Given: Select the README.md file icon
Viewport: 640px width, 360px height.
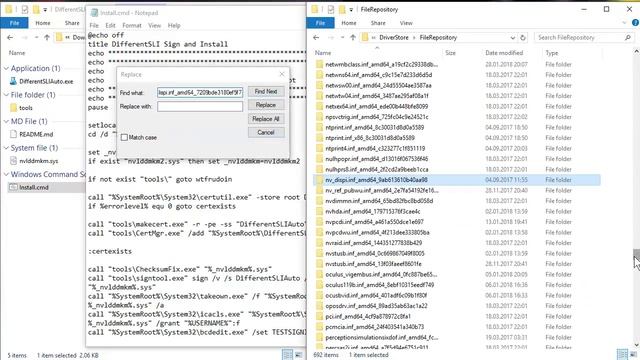Looking at the screenshot, I should pyautogui.click(x=13, y=134).
